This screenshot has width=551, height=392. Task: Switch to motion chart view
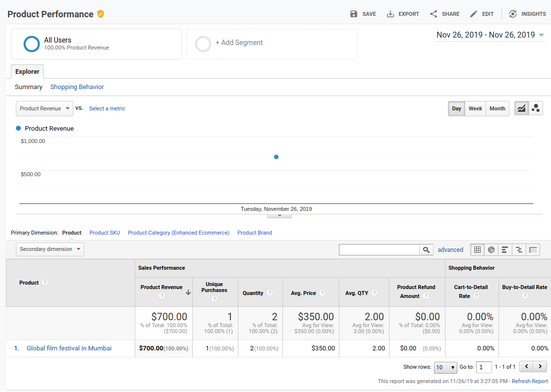536,108
